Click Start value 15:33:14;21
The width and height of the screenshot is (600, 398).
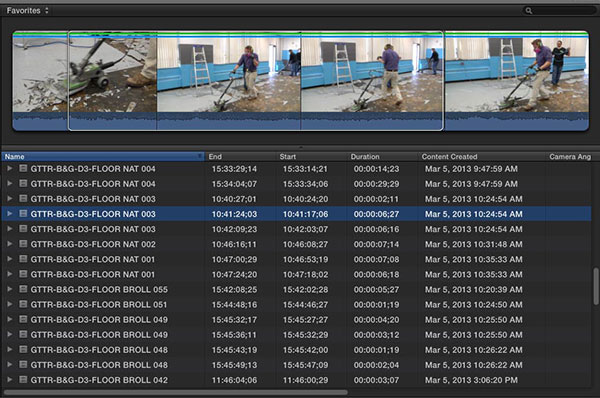tap(305, 169)
